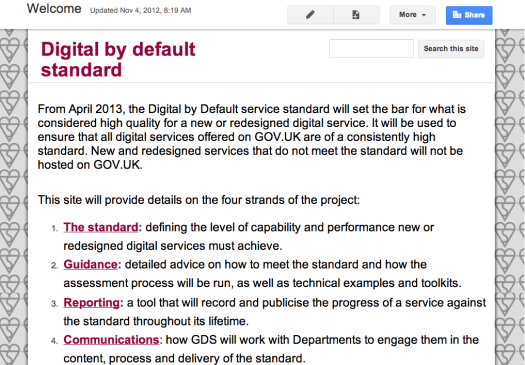
Task: Click the pencil edit page icon
Action: [310, 15]
